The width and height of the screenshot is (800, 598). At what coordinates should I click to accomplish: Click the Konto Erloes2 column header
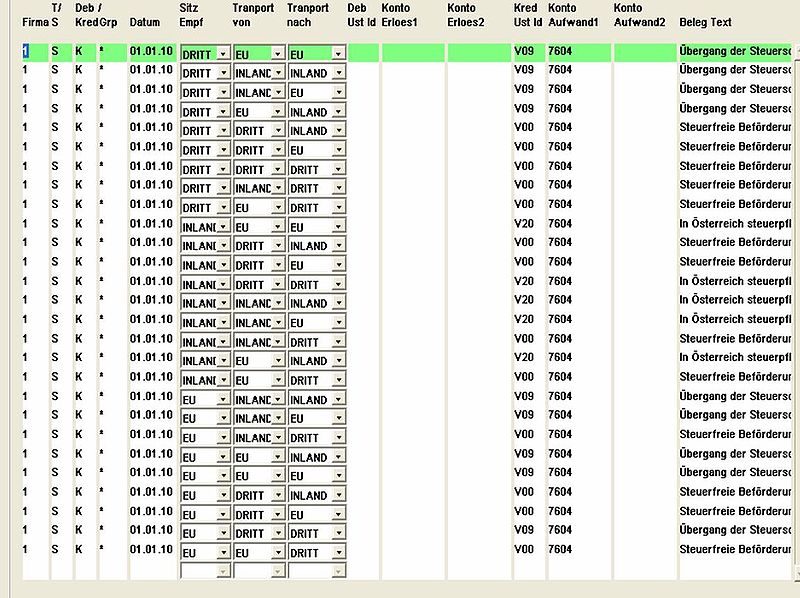click(466, 15)
